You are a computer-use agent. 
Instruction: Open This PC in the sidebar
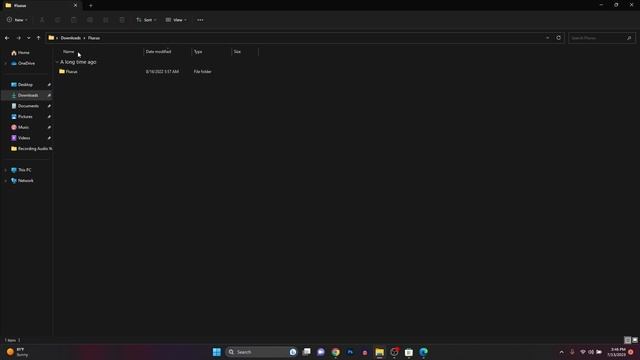point(24,170)
